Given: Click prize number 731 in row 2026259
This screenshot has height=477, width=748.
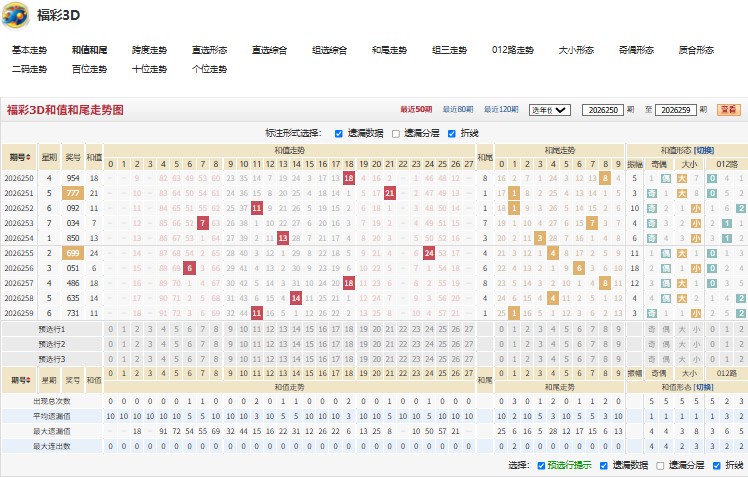Looking at the screenshot, I should pos(73,313).
